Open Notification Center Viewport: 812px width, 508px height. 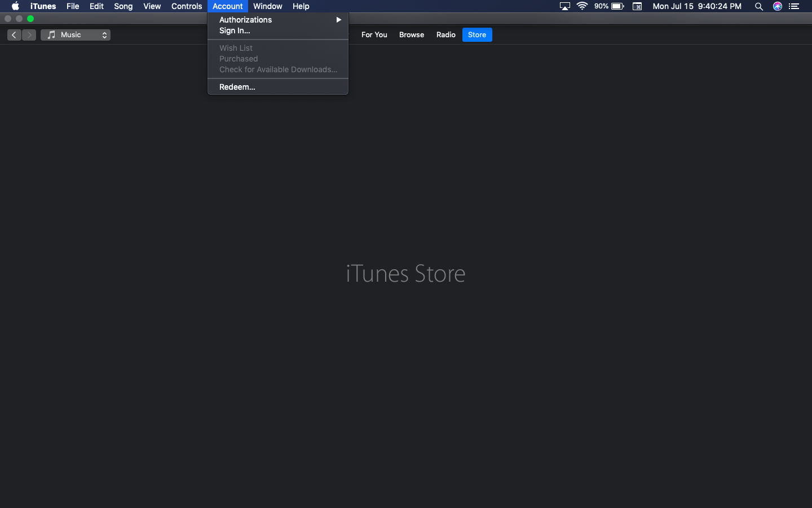click(795, 6)
